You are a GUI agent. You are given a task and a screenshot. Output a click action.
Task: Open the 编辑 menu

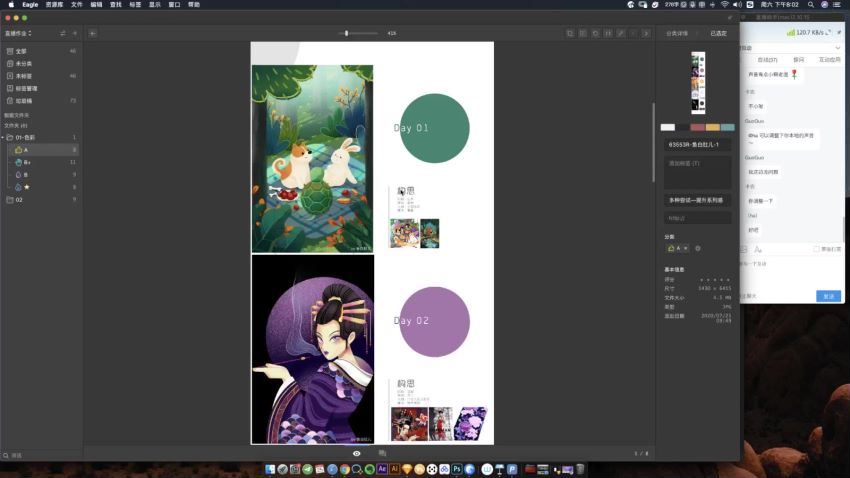click(x=96, y=4)
